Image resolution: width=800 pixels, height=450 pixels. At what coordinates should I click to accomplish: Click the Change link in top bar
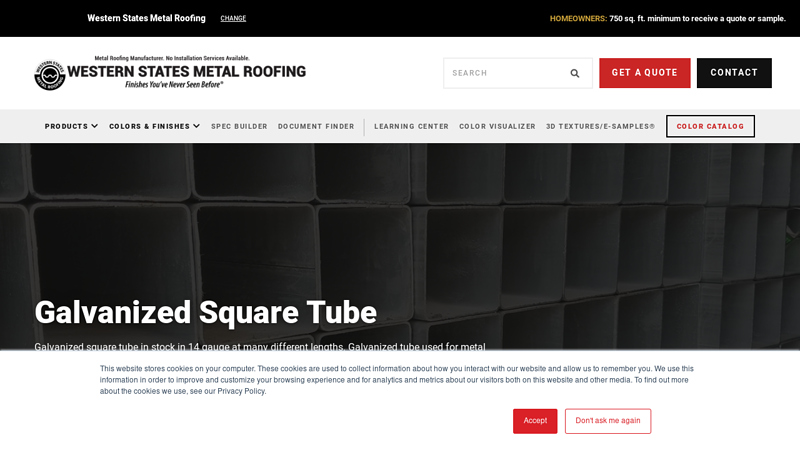233,18
